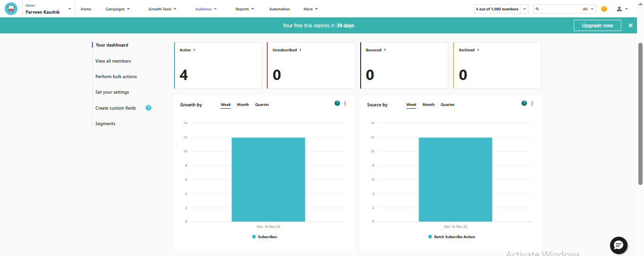Viewport: 644px width, 256px height.
Task: Switch Source chart to Quarter tab
Action: pyautogui.click(x=447, y=104)
